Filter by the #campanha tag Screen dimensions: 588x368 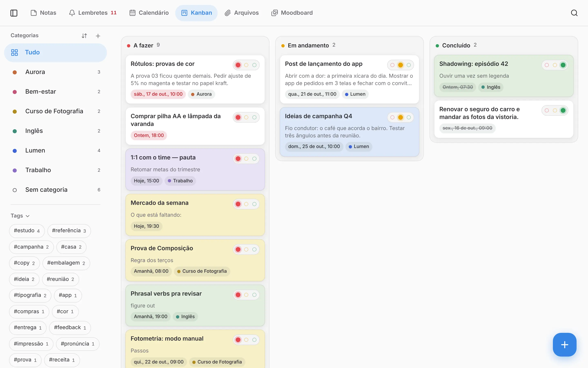31,247
